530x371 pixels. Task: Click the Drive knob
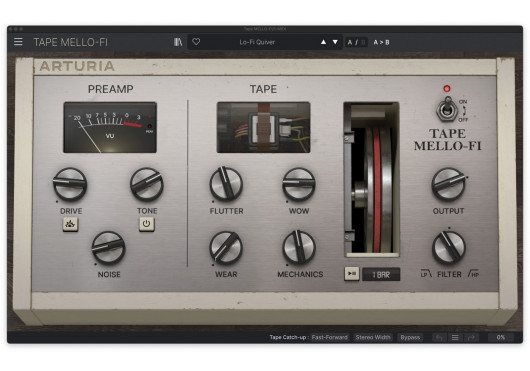(70, 184)
